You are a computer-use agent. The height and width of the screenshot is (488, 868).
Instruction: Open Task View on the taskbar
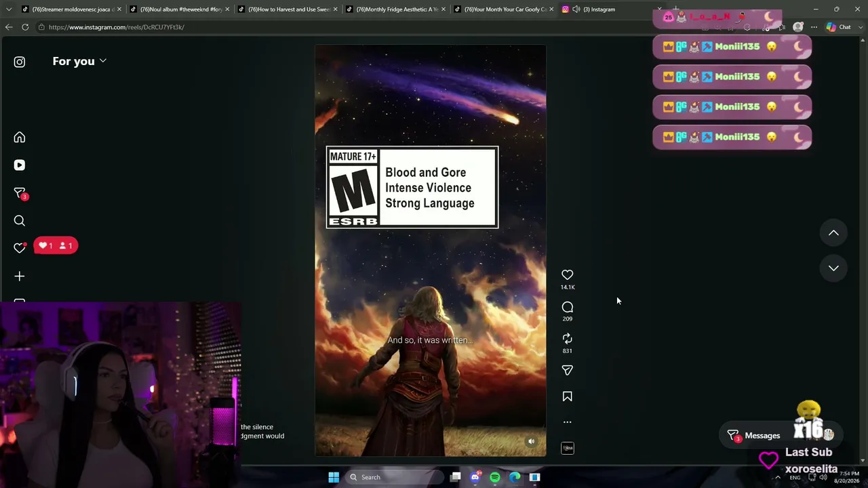(x=456, y=477)
